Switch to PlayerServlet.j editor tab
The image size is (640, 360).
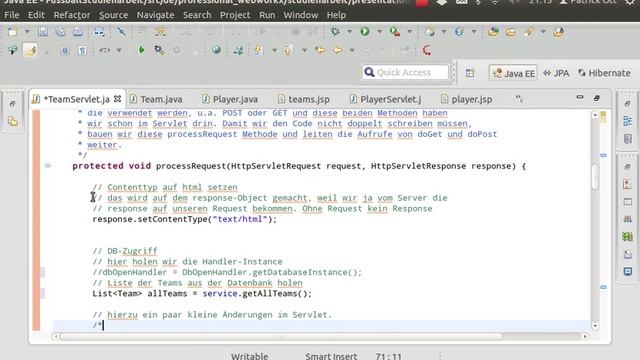pyautogui.click(x=386, y=99)
